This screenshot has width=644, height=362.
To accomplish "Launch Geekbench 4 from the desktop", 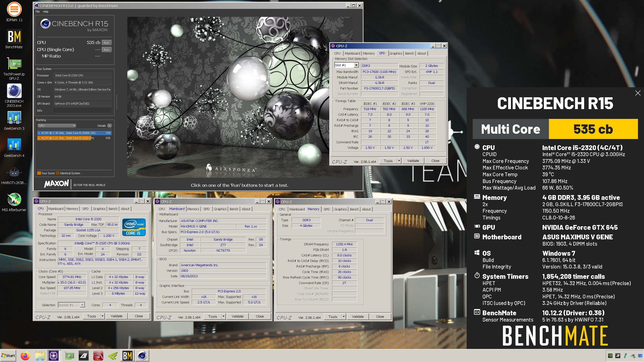I will (14, 148).
